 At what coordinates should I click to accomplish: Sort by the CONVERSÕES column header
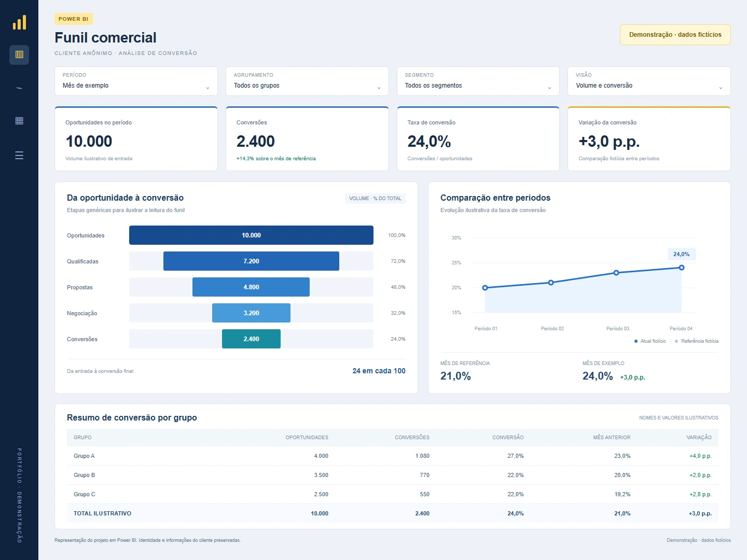[412, 438]
